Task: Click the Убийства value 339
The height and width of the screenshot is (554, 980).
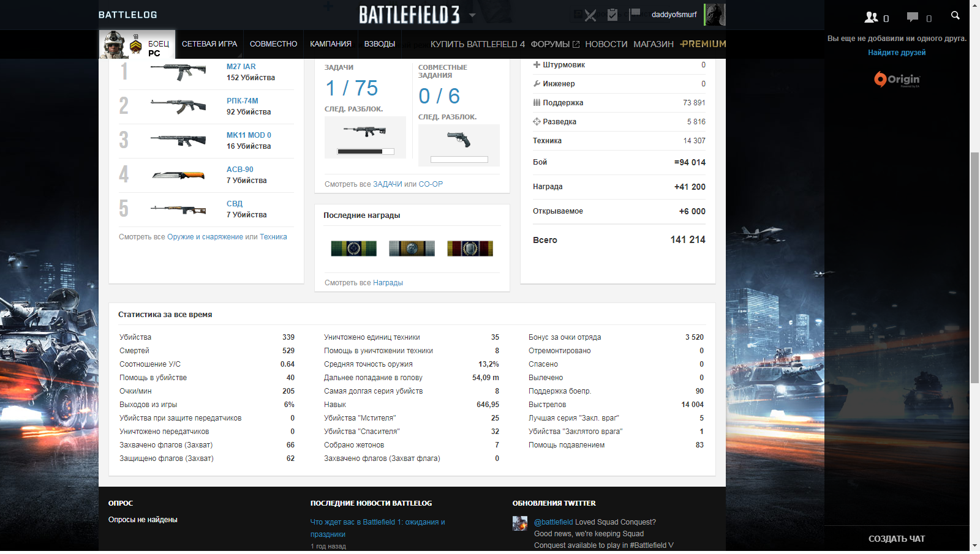Action: (x=288, y=337)
